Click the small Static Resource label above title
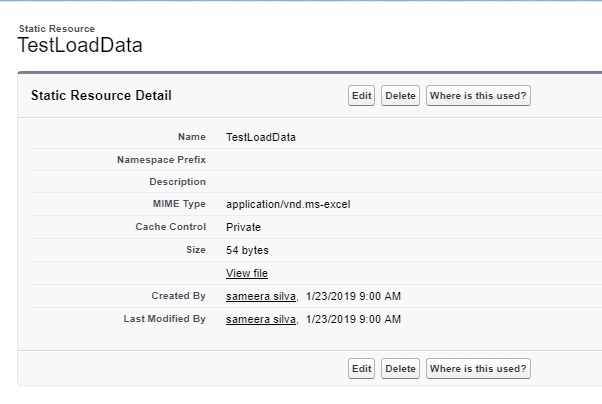 coord(57,29)
